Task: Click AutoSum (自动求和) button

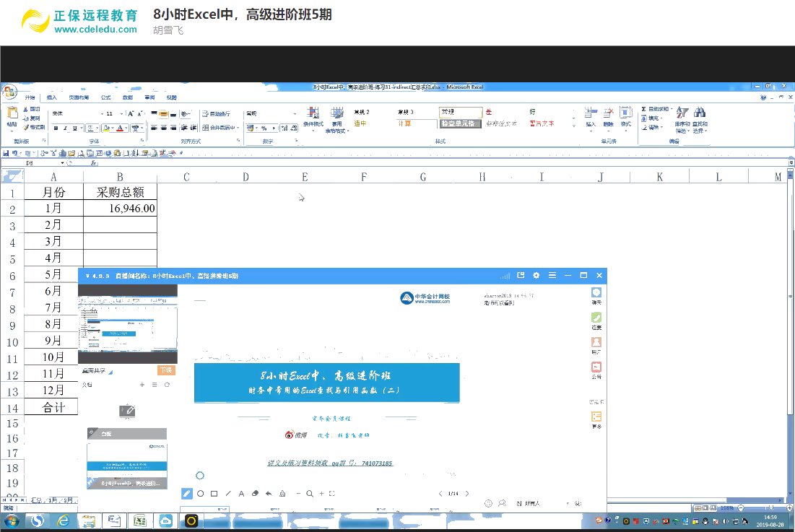Action: [x=656, y=109]
